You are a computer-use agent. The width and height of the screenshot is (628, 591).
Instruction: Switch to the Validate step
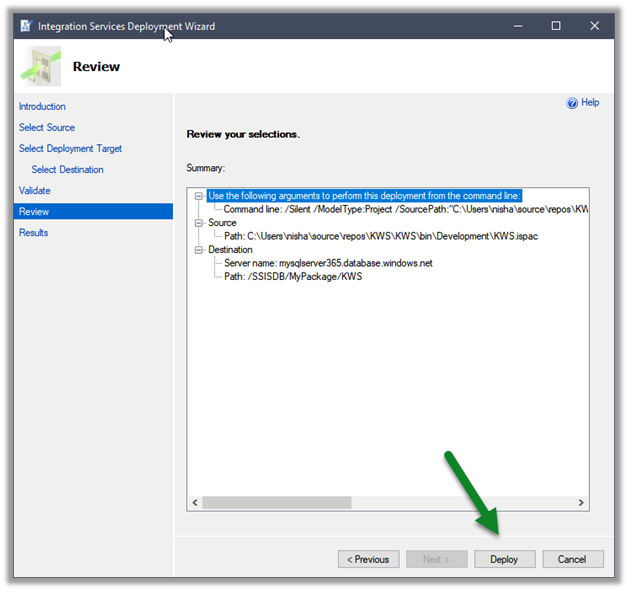pos(35,191)
